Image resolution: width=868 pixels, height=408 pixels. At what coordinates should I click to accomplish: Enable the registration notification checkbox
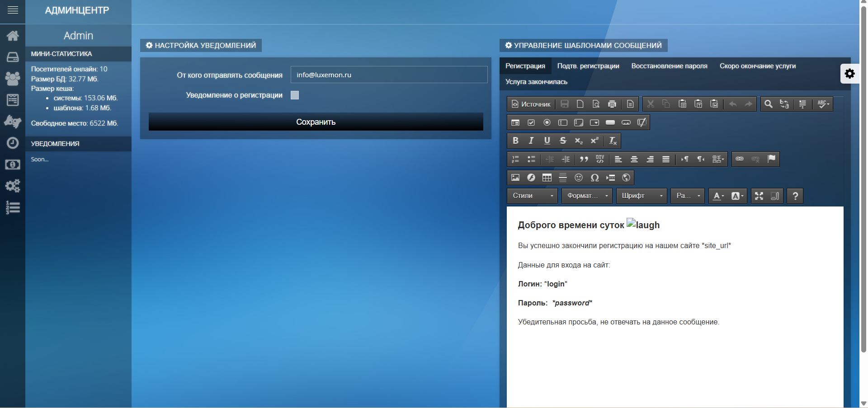click(295, 95)
